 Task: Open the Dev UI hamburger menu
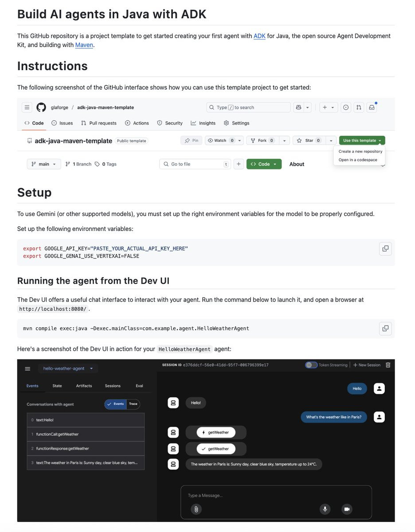pyautogui.click(x=27, y=368)
